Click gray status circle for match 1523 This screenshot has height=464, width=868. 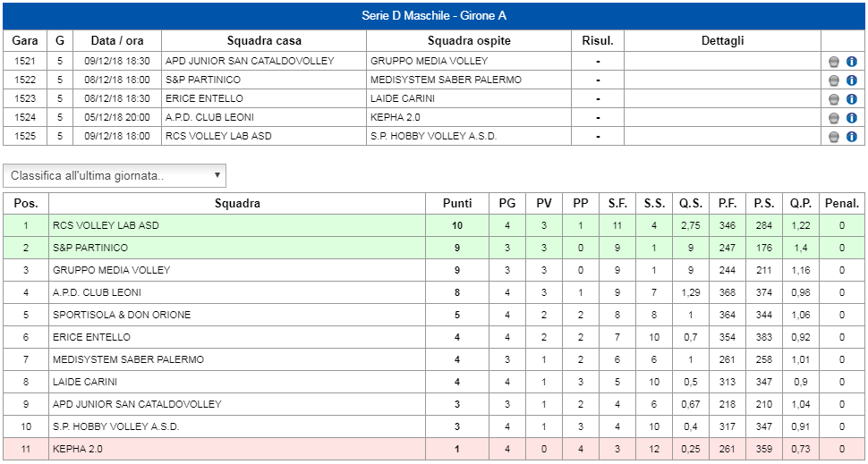[x=834, y=99]
